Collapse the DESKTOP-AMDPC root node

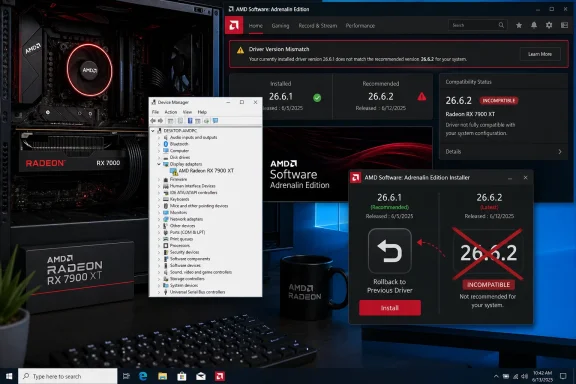153,130
